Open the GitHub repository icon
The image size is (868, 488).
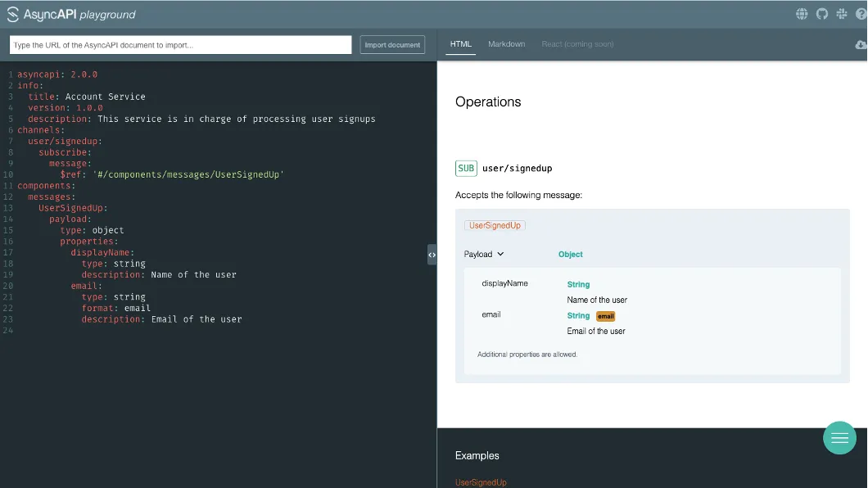[x=821, y=14]
